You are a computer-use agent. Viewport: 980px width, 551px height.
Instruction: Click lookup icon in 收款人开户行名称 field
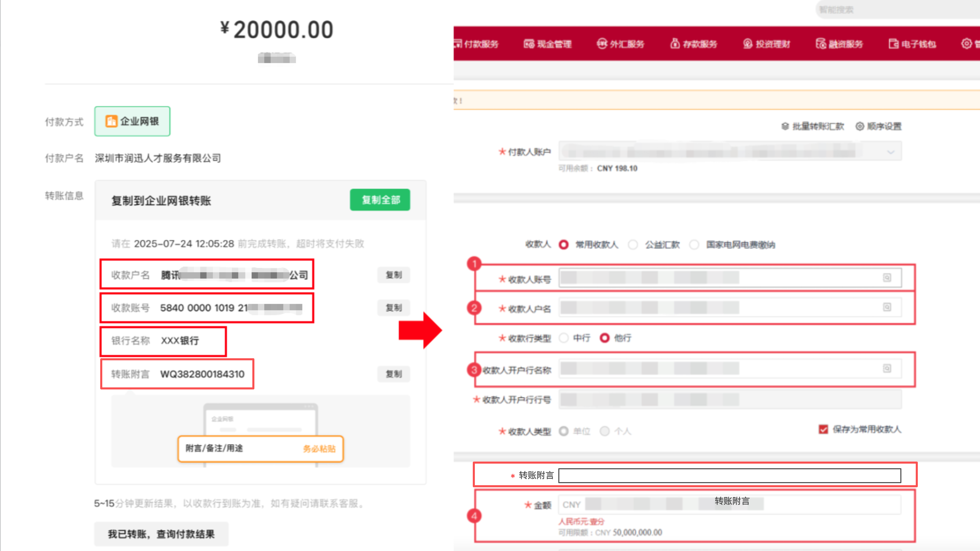point(887,368)
